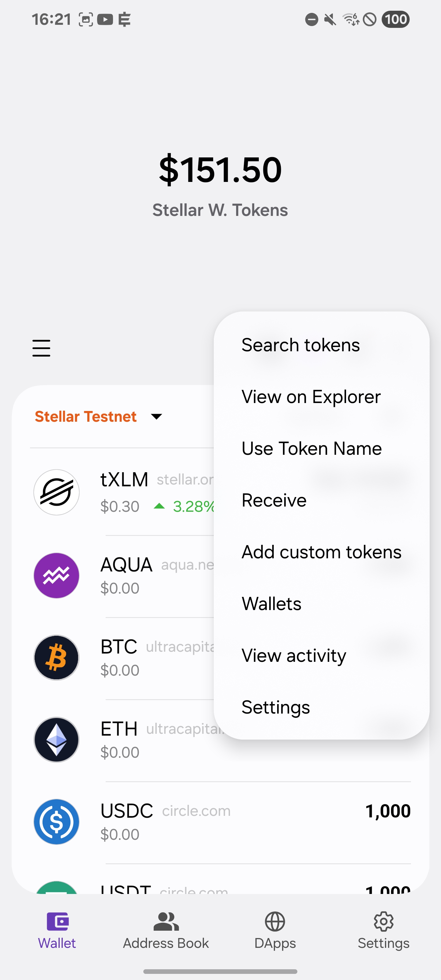Tap the ETH diamond token icon

pyautogui.click(x=56, y=740)
